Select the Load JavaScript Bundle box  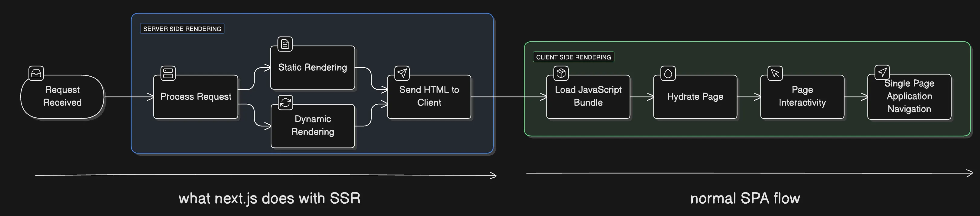(x=588, y=97)
